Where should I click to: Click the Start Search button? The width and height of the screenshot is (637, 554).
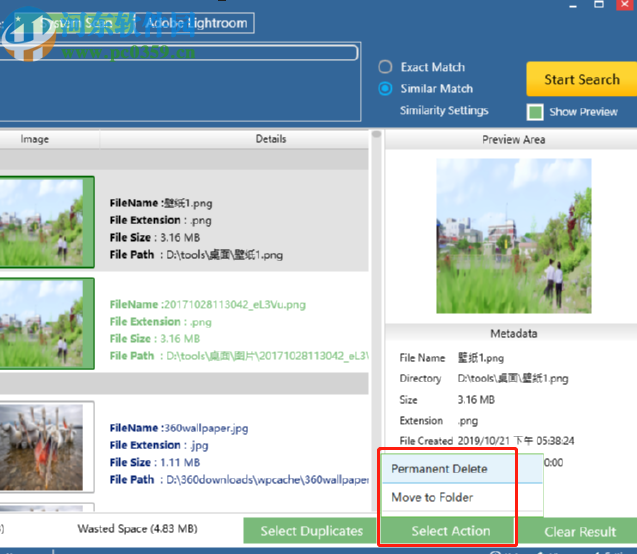click(582, 79)
